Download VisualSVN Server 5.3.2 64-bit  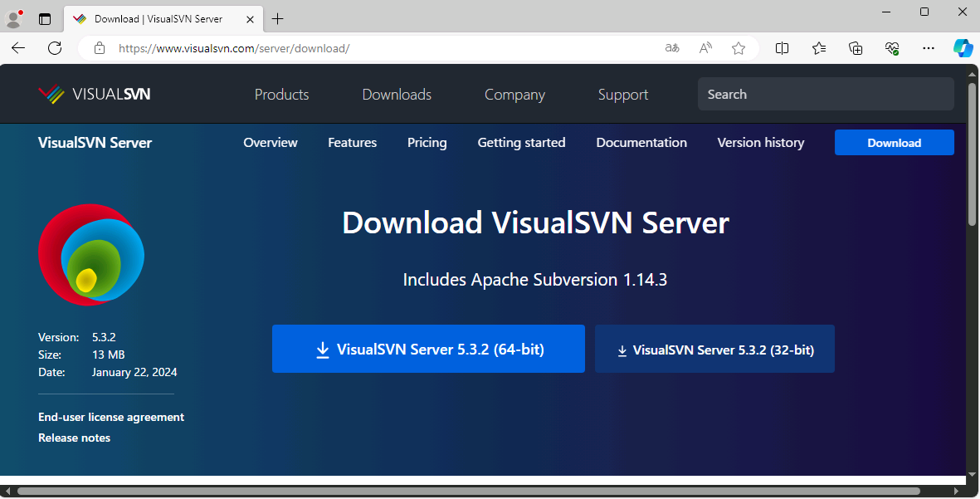428,349
